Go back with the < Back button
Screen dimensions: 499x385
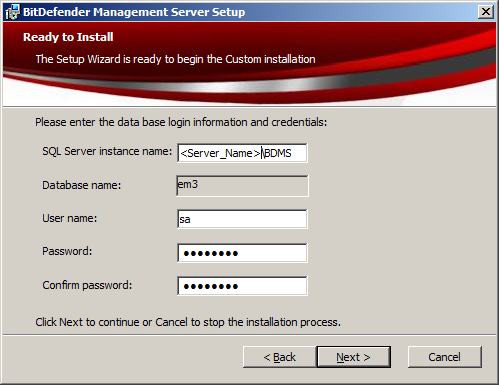(279, 357)
